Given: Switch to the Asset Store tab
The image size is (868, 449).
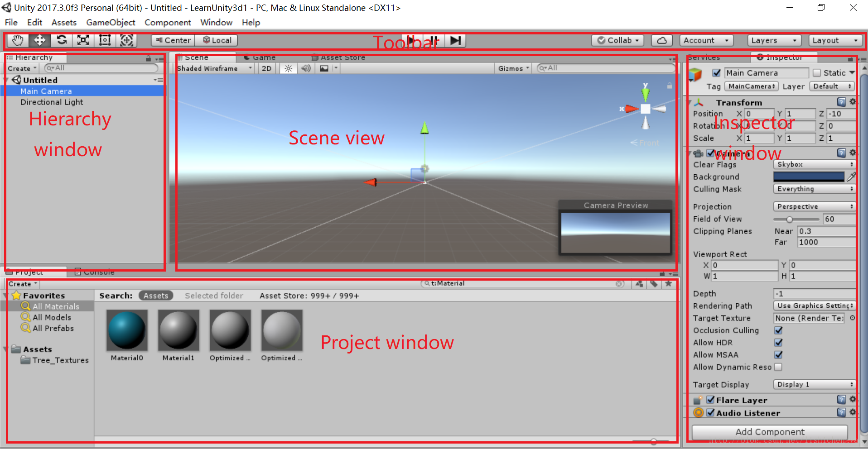Looking at the screenshot, I should point(339,57).
